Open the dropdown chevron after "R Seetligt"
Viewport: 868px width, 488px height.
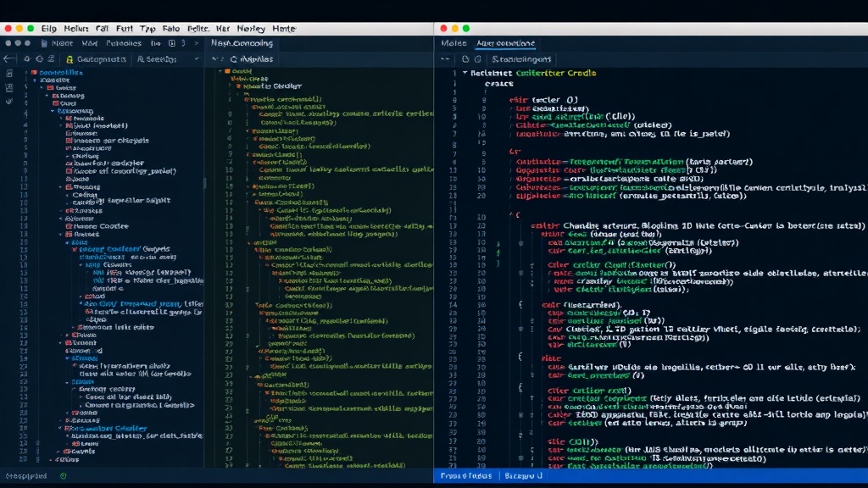pyautogui.click(x=197, y=59)
